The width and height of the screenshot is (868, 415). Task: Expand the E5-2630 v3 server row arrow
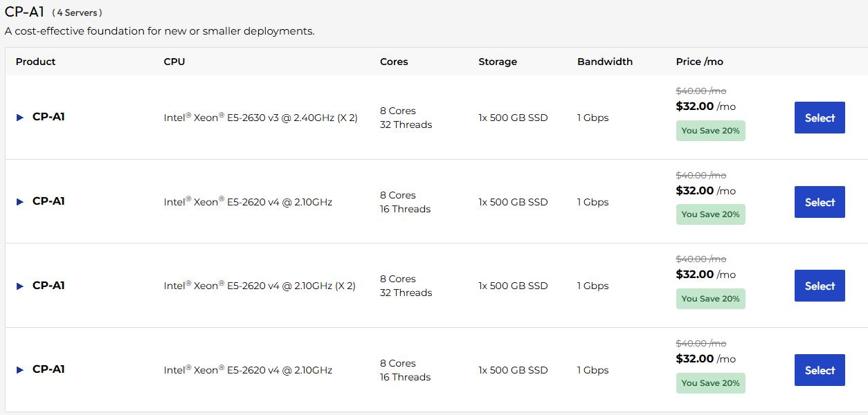click(20, 118)
